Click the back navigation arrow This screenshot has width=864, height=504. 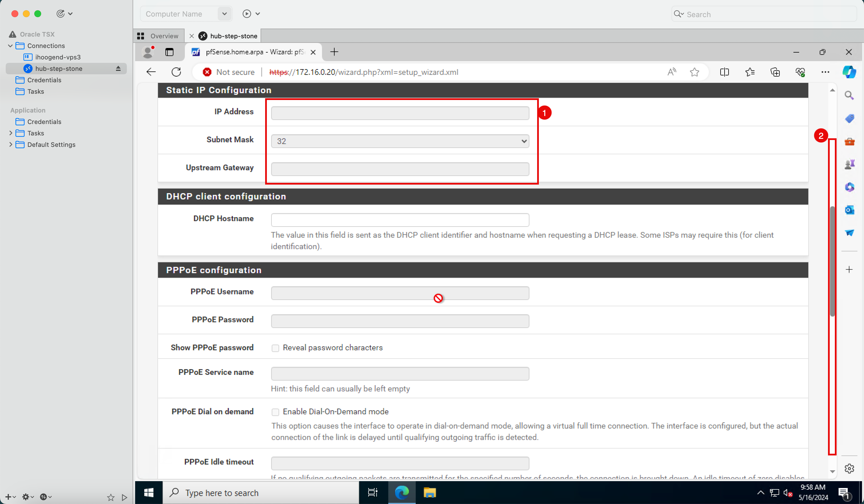151,72
